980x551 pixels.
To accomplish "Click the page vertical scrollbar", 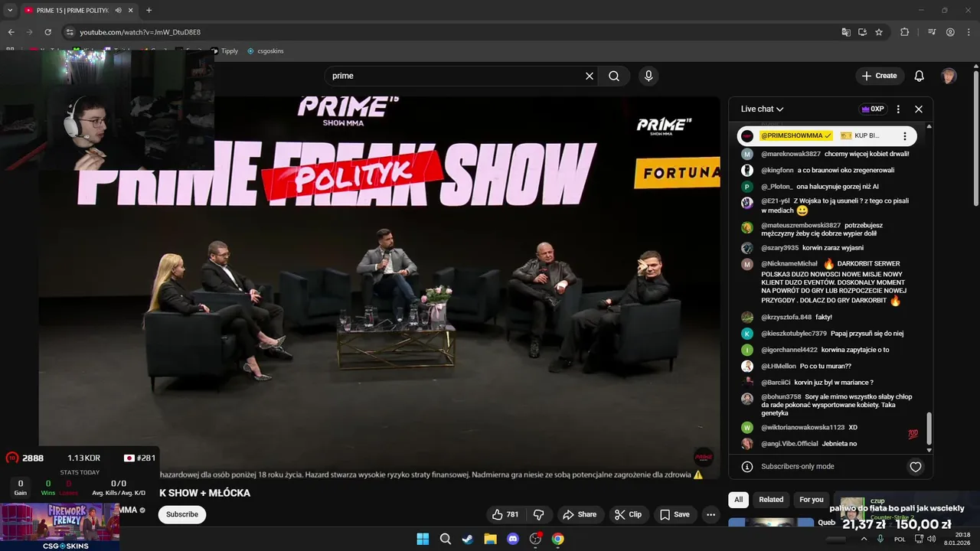I will (976, 138).
